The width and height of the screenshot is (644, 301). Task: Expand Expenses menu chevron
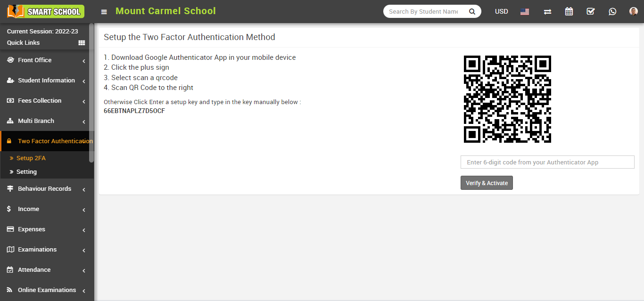83,230
